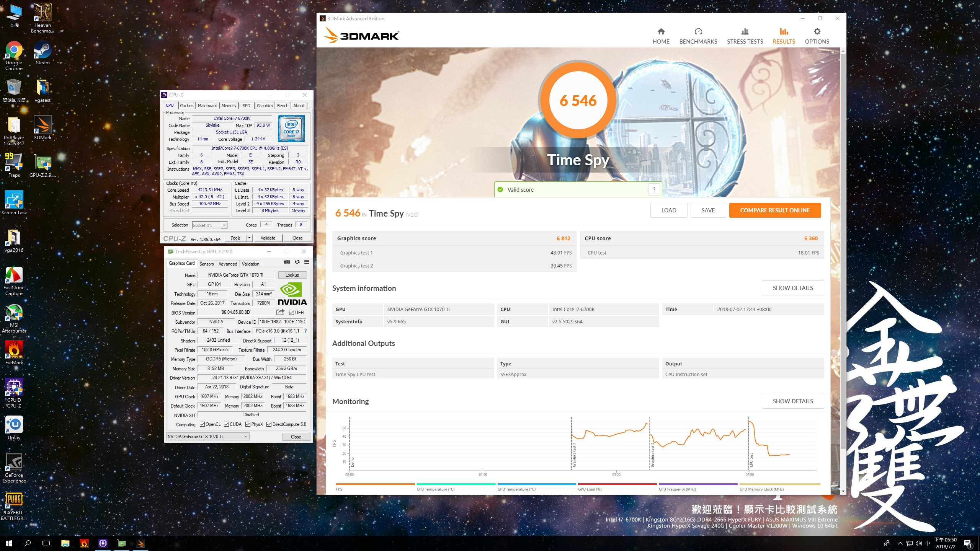Open PotPlayer desktop shortcut
The height and width of the screenshot is (551, 980).
coord(14,131)
